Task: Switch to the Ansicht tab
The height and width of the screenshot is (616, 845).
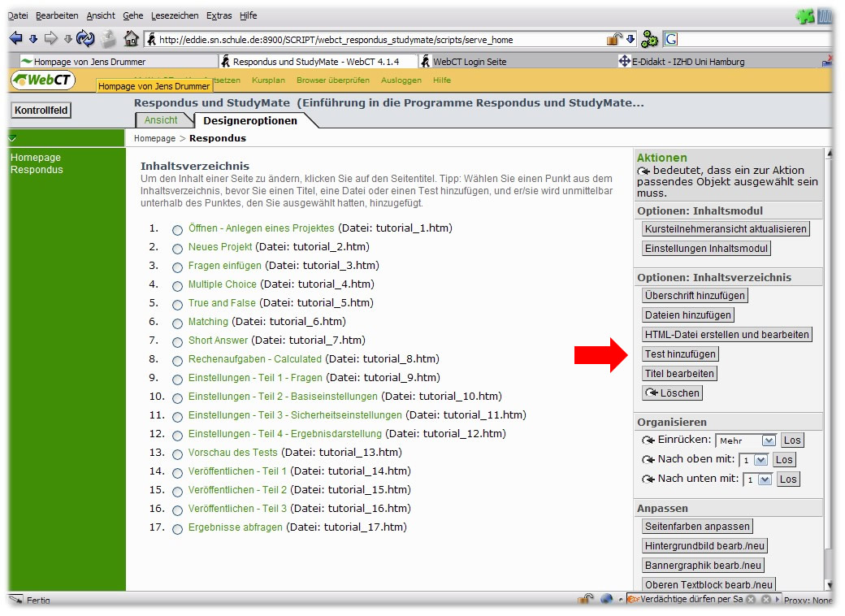Action: (162, 119)
